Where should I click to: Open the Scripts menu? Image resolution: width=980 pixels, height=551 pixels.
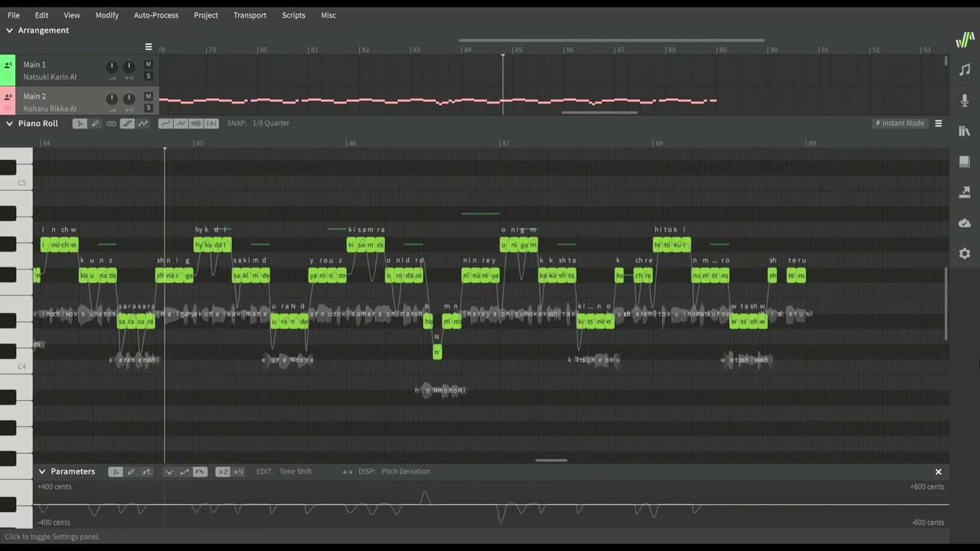tap(293, 15)
